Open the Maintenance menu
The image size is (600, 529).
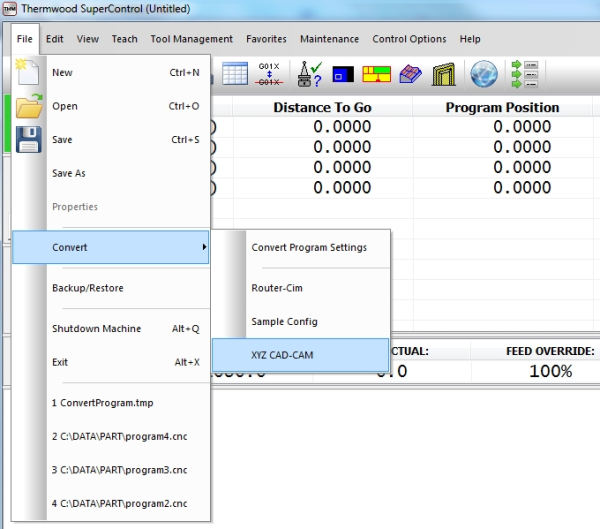(329, 39)
